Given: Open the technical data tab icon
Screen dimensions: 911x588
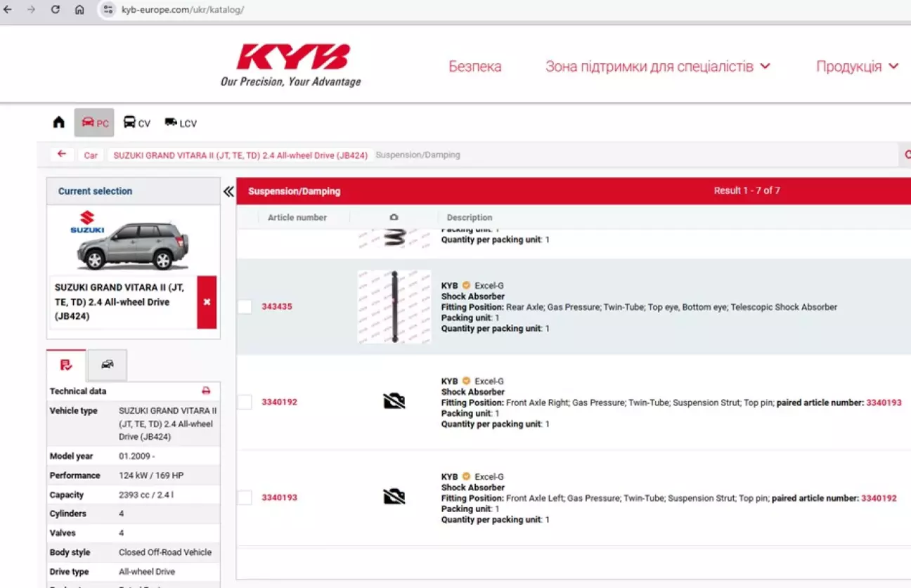Looking at the screenshot, I should pos(66,365).
